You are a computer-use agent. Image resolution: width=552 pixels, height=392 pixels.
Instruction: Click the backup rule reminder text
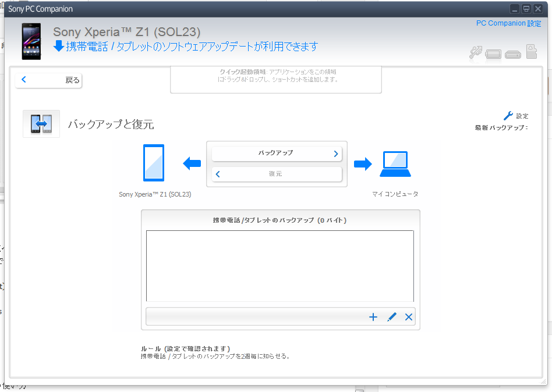point(215,357)
